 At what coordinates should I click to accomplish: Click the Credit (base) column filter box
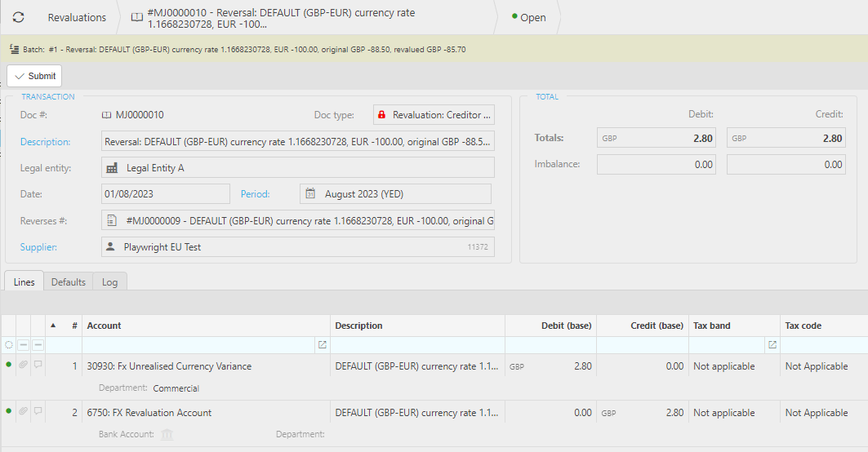point(643,344)
